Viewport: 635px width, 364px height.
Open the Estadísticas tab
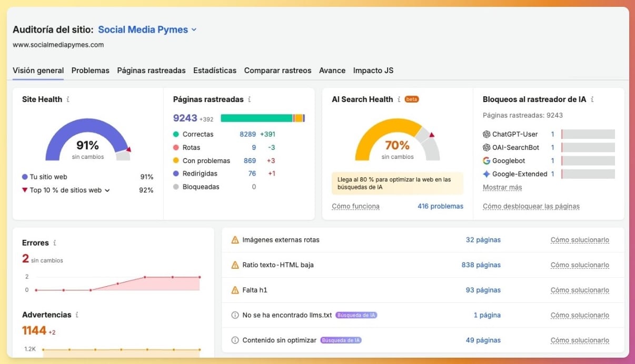pyautogui.click(x=215, y=70)
